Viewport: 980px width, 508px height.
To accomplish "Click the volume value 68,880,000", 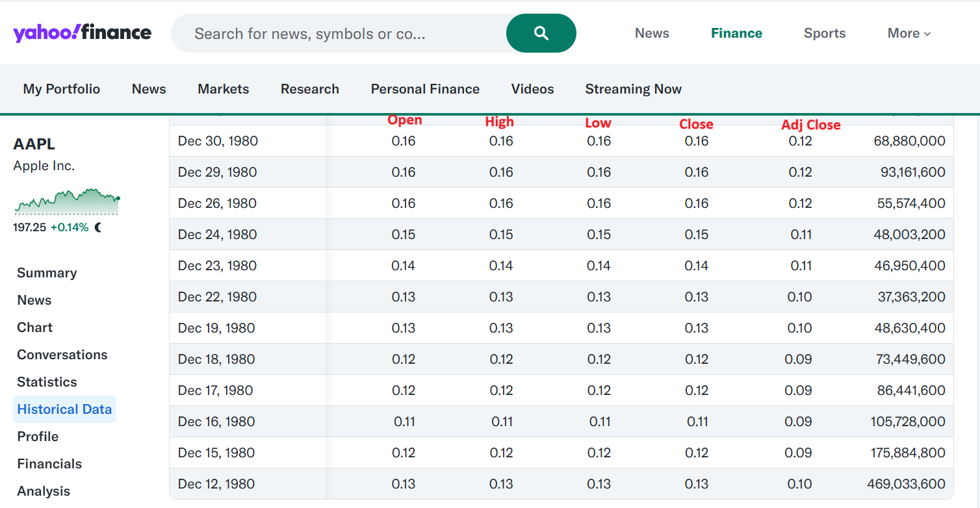I will click(x=909, y=141).
